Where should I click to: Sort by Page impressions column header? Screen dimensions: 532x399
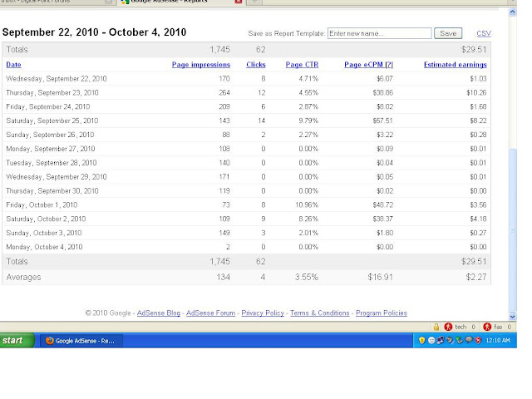[201, 65]
